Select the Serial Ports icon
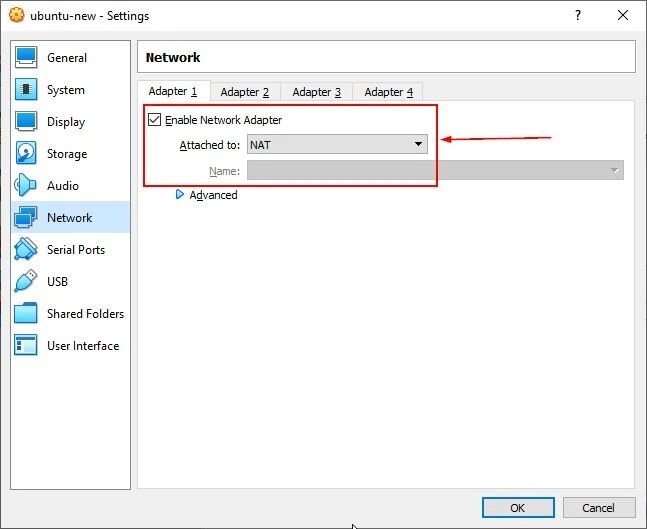647x529 pixels. 27,250
